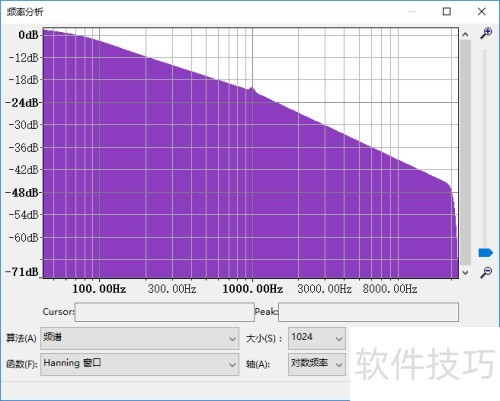Click the 300.00Hz axis label
The height and width of the screenshot is (401, 500).
pos(172,289)
